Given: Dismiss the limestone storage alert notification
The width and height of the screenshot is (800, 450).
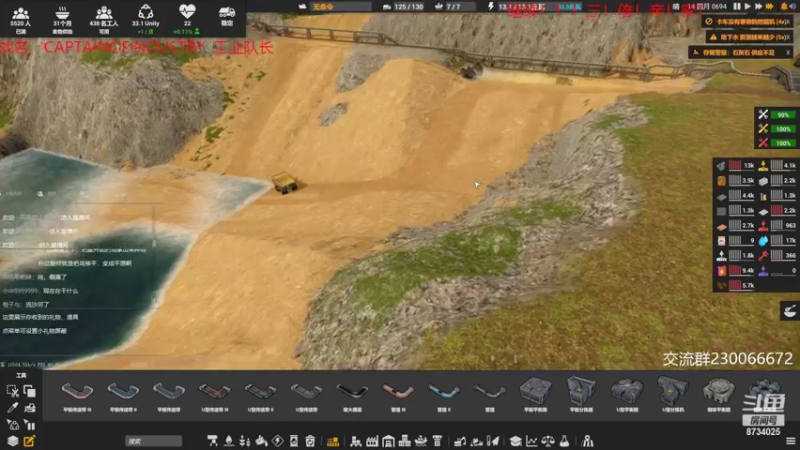Looking at the screenshot, I should pos(788,53).
